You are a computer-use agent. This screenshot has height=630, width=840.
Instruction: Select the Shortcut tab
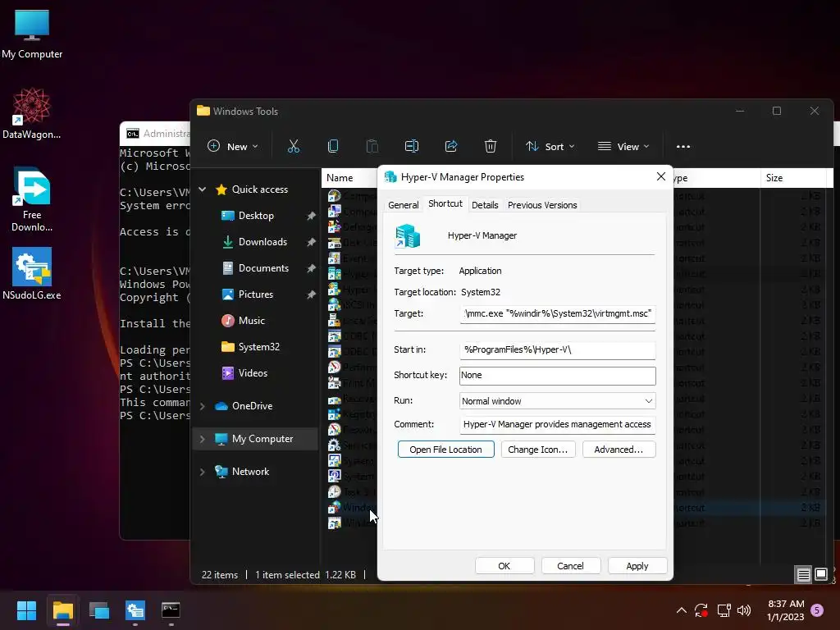[x=445, y=203]
